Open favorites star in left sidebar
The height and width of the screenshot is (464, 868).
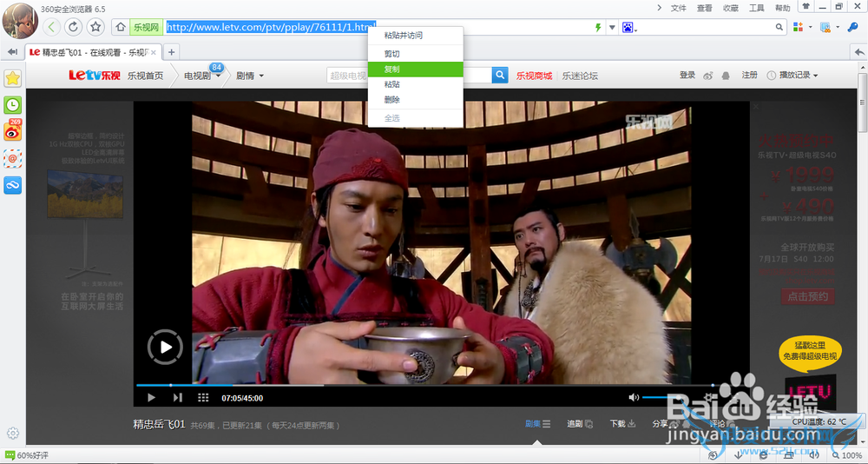13,78
